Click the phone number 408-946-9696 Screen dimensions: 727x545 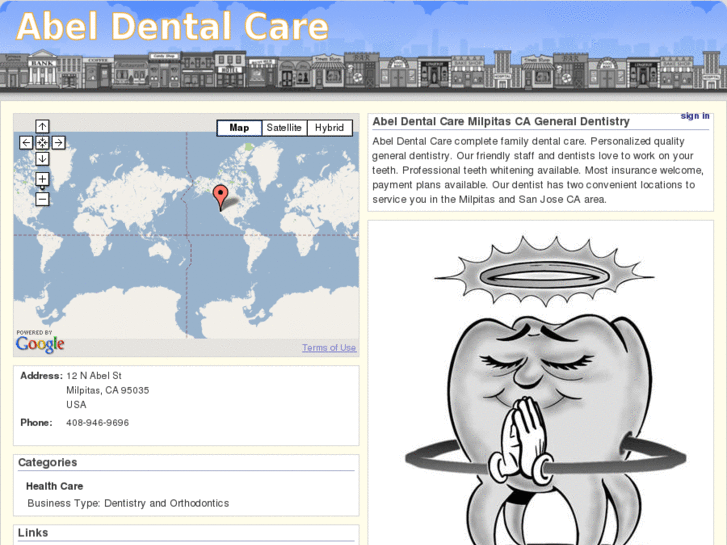tap(97, 423)
